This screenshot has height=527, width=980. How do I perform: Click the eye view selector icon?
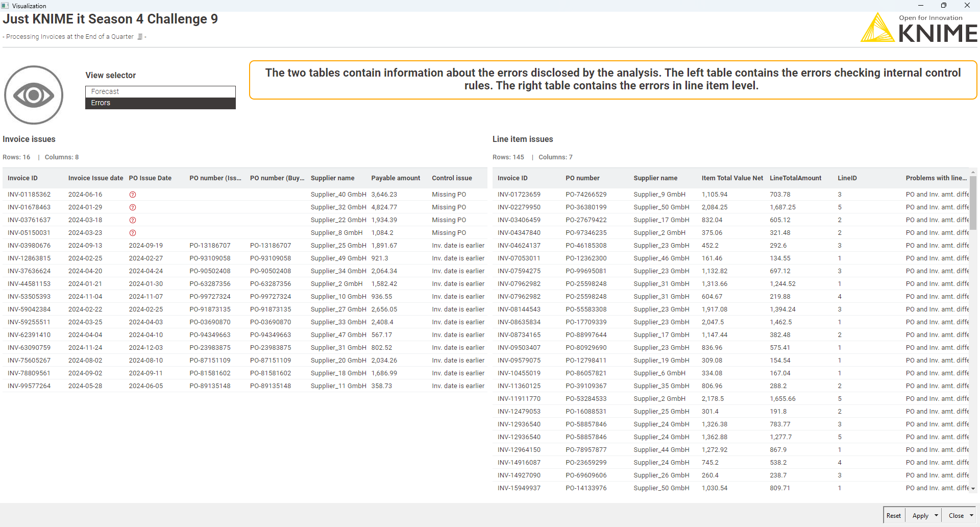click(x=34, y=95)
